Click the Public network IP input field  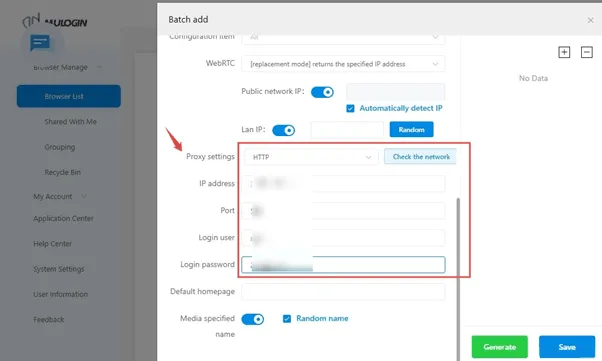(x=395, y=92)
